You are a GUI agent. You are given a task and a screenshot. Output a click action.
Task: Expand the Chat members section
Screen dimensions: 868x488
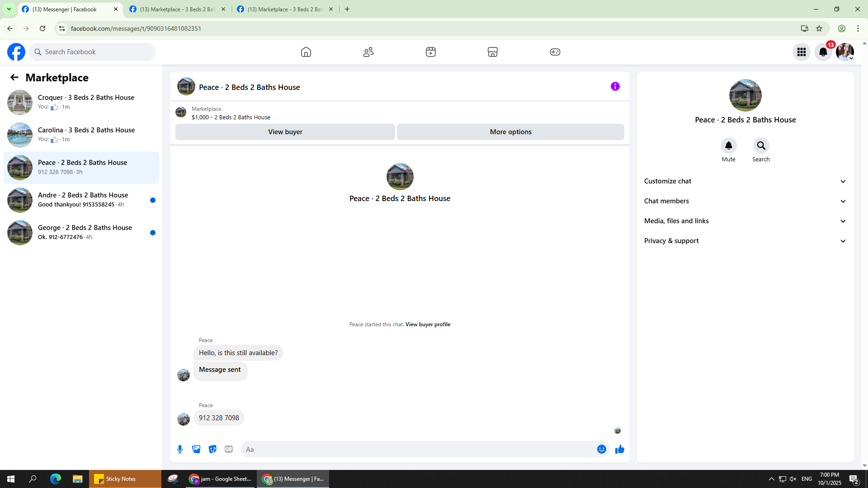pyautogui.click(x=745, y=201)
